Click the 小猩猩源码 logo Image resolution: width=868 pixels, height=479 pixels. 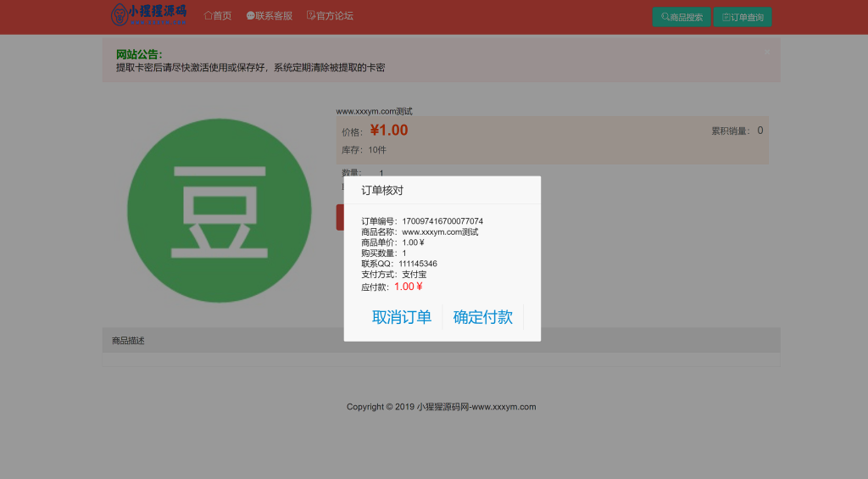148,15
